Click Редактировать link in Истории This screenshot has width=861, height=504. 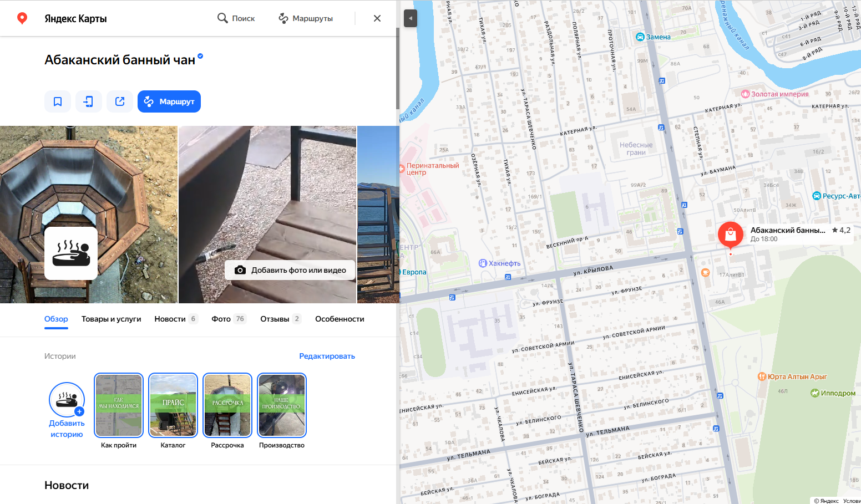[x=327, y=356]
